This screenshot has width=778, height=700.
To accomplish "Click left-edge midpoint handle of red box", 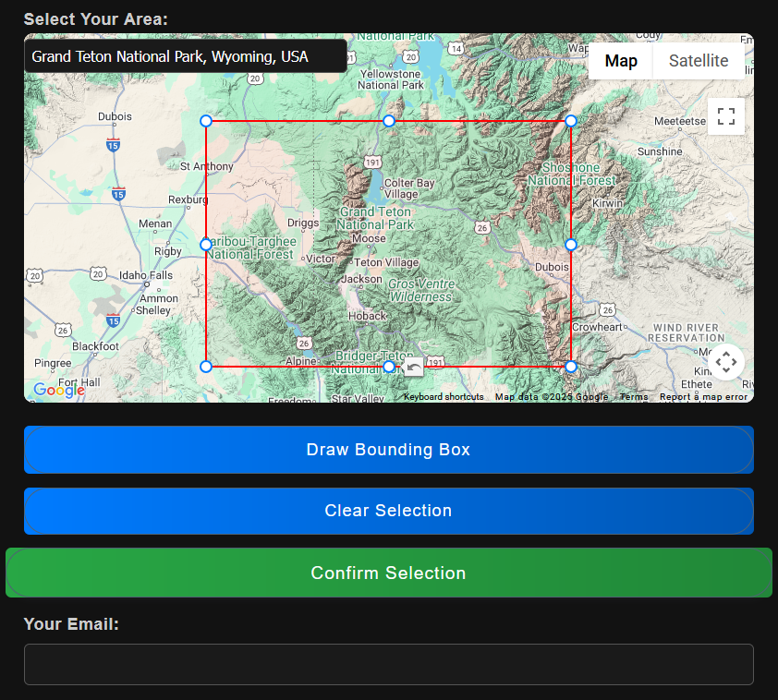I will point(206,245).
